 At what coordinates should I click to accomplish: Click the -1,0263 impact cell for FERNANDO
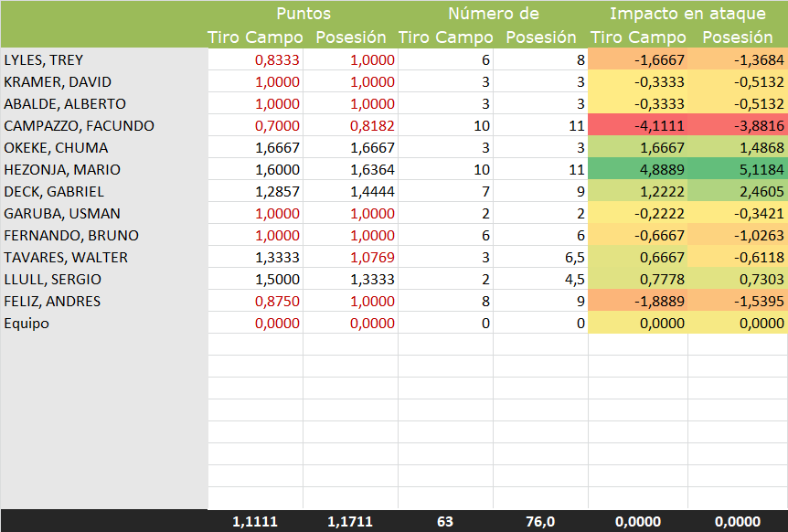[737, 236]
